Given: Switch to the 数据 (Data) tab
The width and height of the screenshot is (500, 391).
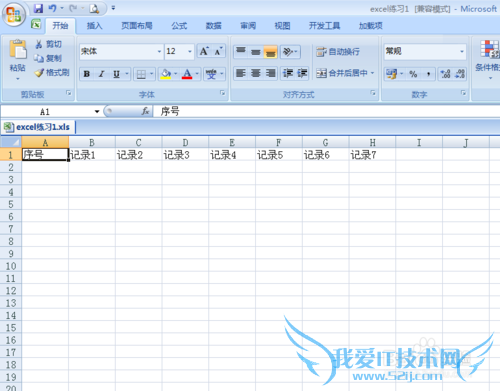Looking at the screenshot, I should (x=214, y=26).
